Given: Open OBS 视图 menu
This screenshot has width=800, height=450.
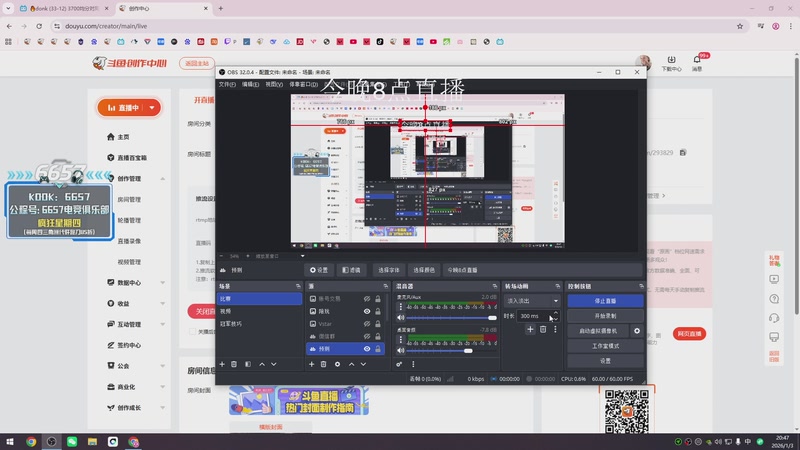Looking at the screenshot, I should pos(274,84).
